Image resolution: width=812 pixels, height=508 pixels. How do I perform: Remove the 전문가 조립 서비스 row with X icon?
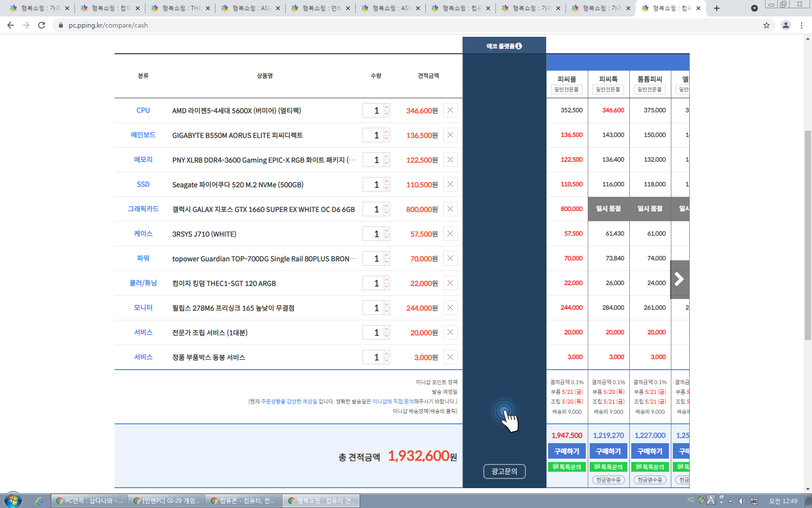450,332
